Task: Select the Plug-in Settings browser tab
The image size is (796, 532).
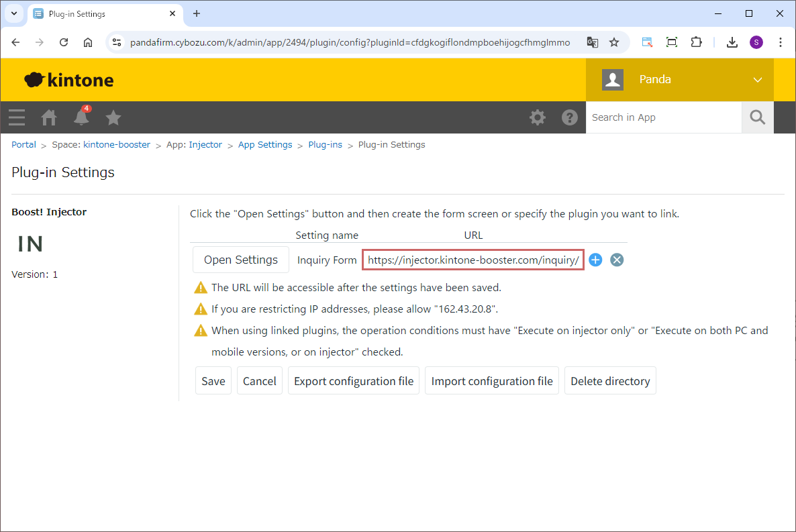Action: [x=101, y=13]
